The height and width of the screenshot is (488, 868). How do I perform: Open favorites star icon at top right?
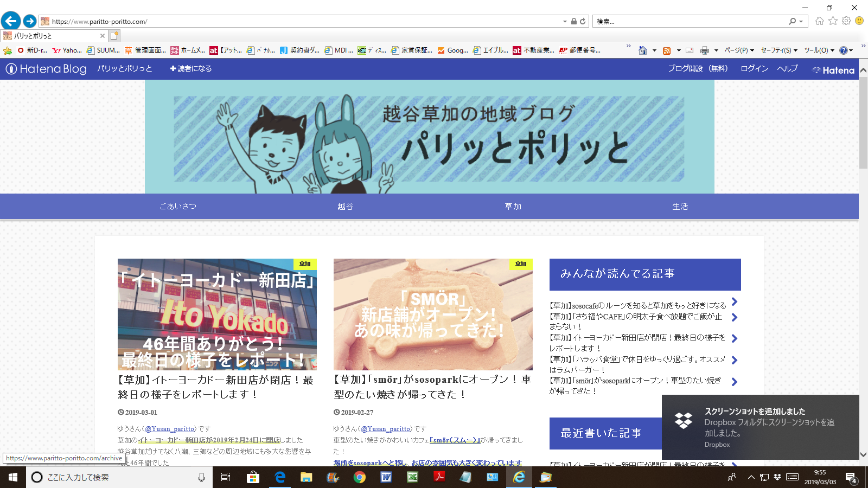tap(833, 21)
